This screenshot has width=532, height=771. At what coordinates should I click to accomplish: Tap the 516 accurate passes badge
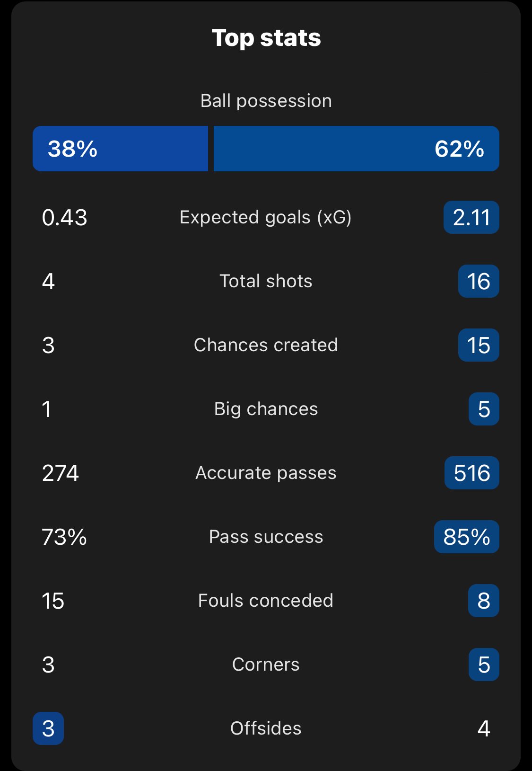(x=472, y=473)
